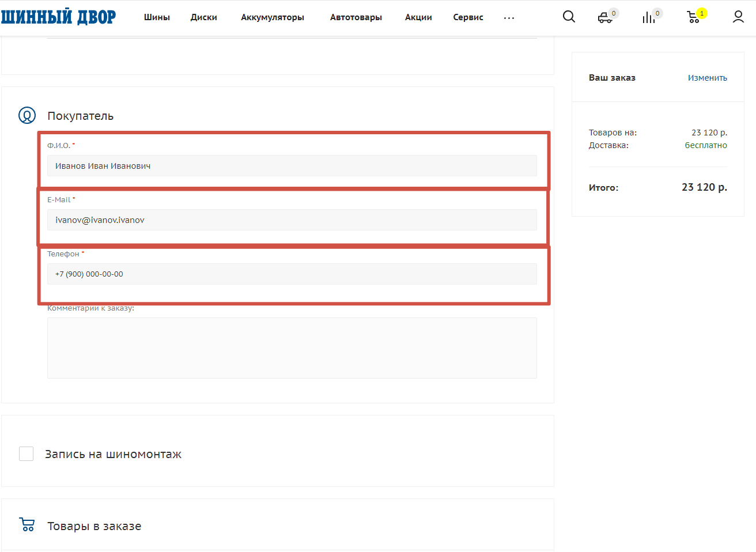Go to Шинный Двор homepage logo
Viewport: 756px width, 552px height.
(58, 17)
